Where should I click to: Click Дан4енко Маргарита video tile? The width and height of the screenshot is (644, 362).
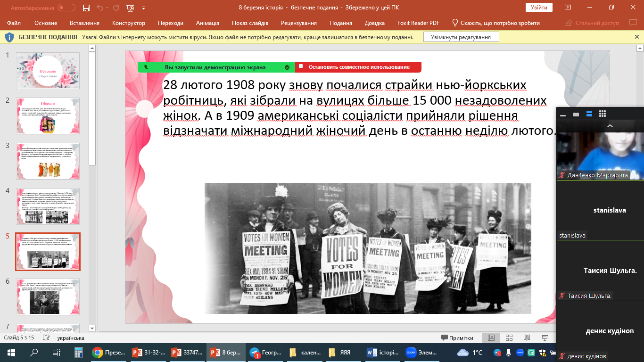click(600, 156)
